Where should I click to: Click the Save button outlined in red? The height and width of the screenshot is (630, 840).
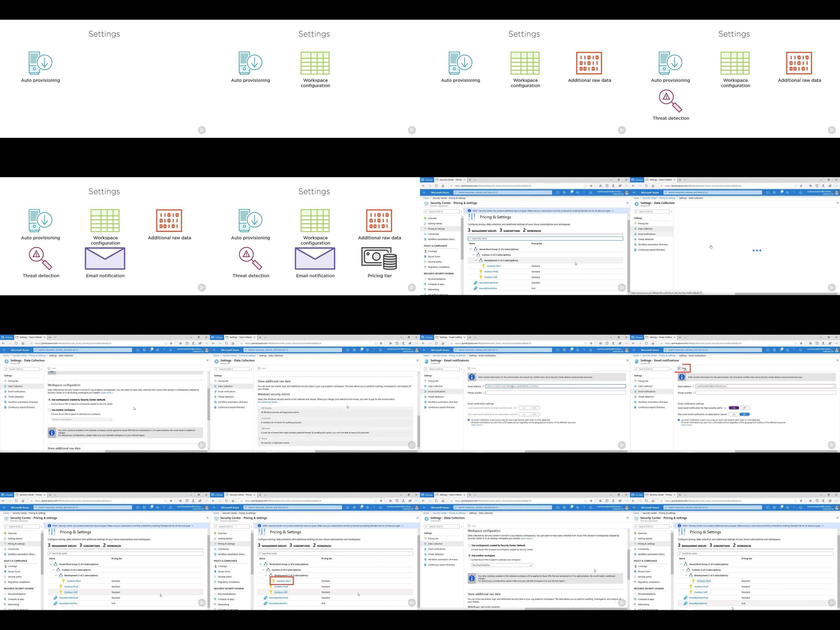click(682, 368)
